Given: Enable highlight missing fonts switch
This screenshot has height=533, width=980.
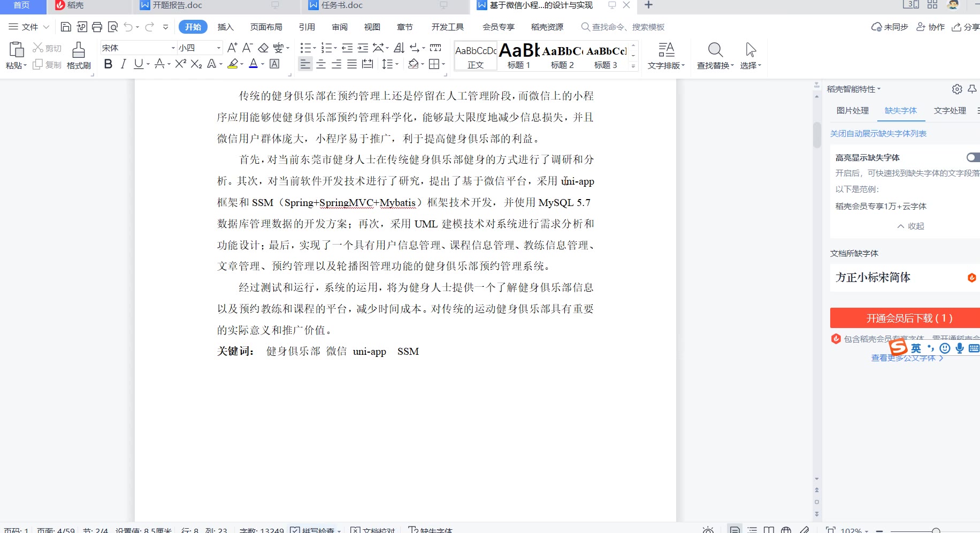Looking at the screenshot, I should click(x=973, y=157).
